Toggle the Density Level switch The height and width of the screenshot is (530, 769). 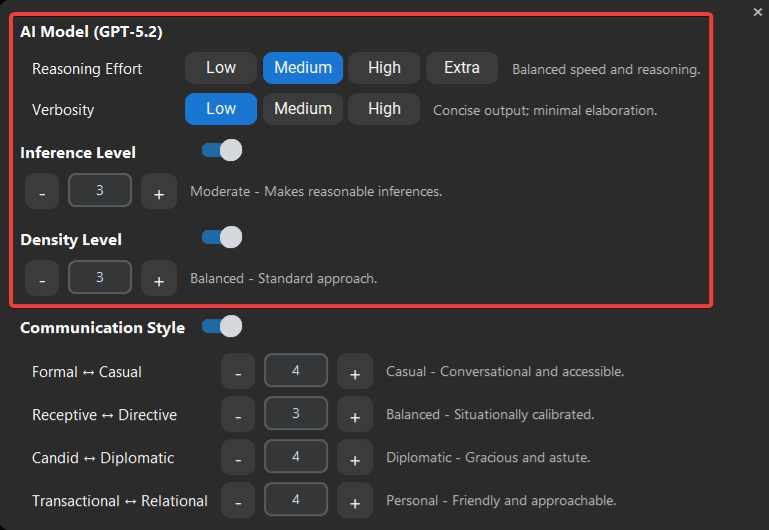(x=222, y=237)
